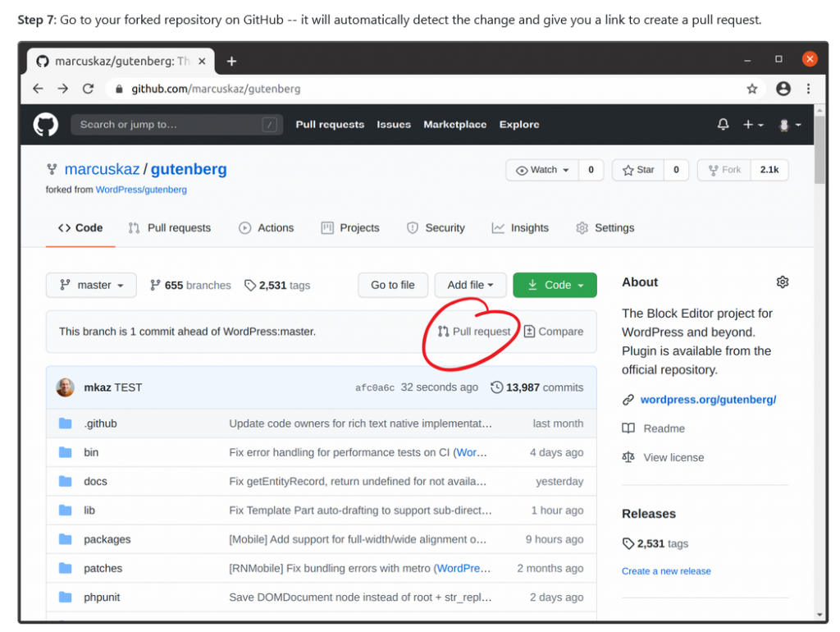This screenshot has width=840, height=632.
Task: Click the circled Pull request link
Action: [x=474, y=332]
